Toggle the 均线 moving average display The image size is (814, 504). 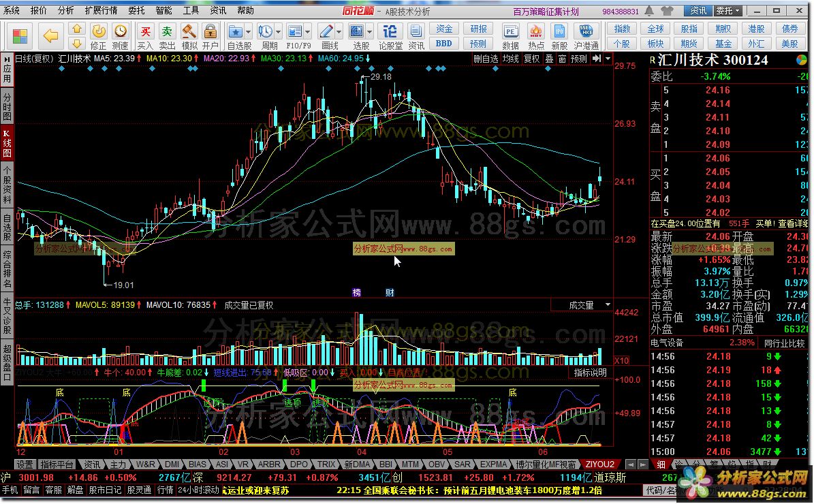tap(510, 59)
